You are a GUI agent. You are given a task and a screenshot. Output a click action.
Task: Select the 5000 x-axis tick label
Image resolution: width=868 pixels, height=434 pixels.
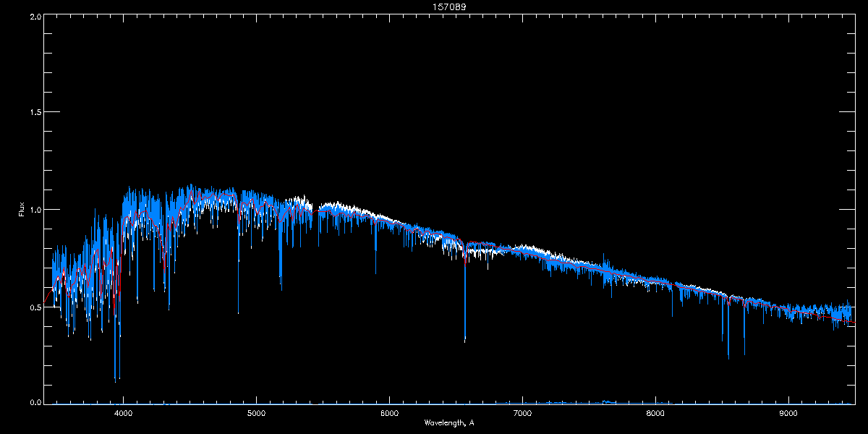point(257,413)
